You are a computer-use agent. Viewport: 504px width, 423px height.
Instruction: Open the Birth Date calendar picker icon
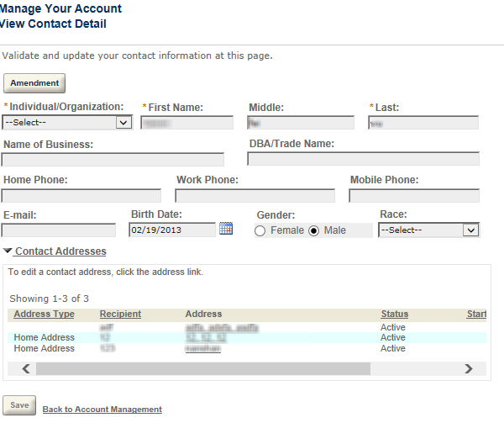coord(225,229)
